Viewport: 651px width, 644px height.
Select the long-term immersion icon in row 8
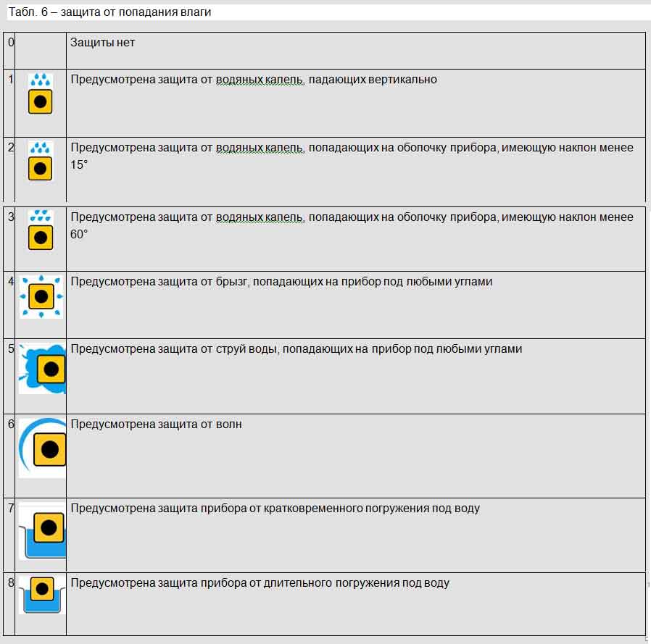point(42,593)
